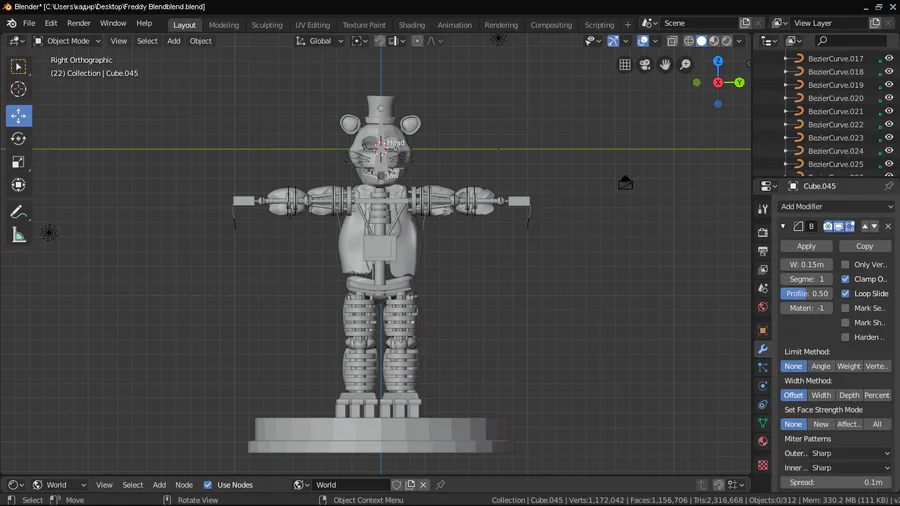Click the zoom view magnifier icon
The image size is (900, 506).
[685, 64]
